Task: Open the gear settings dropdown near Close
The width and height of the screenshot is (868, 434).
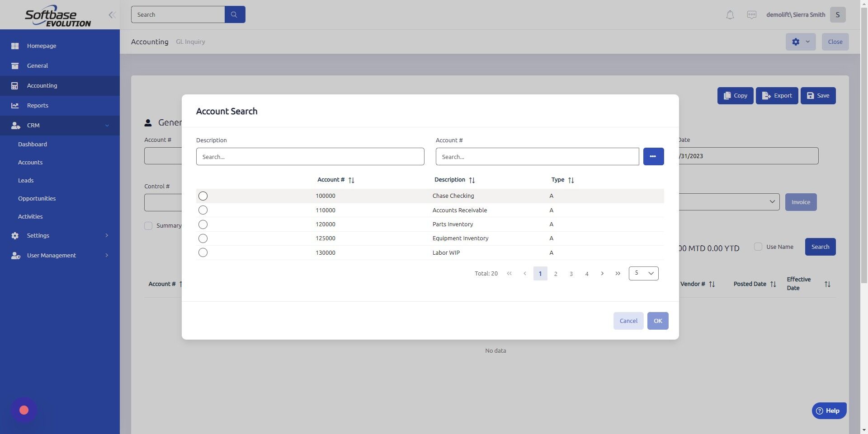Action: pos(801,42)
